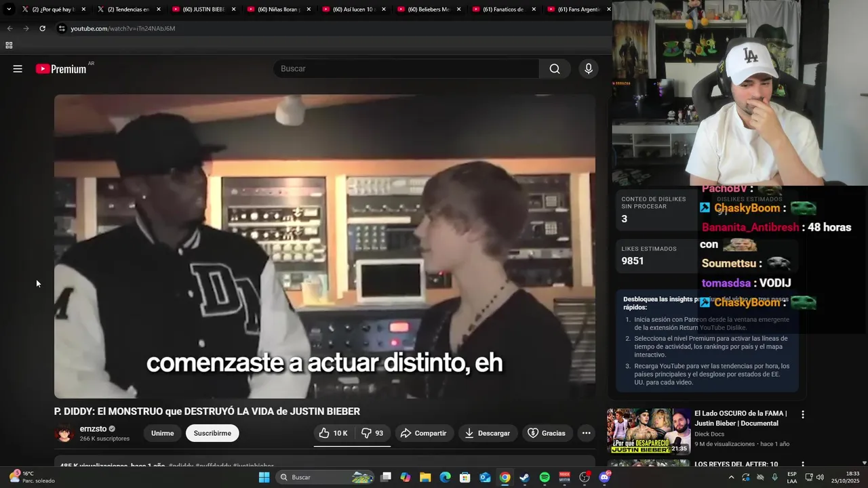Download the video with Descargar
Screen dimensions: 868x488
pyautogui.click(x=488, y=433)
